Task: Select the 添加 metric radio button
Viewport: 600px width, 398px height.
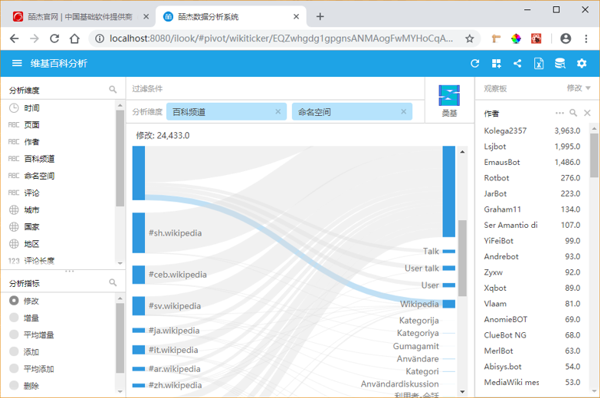Action: (x=14, y=351)
